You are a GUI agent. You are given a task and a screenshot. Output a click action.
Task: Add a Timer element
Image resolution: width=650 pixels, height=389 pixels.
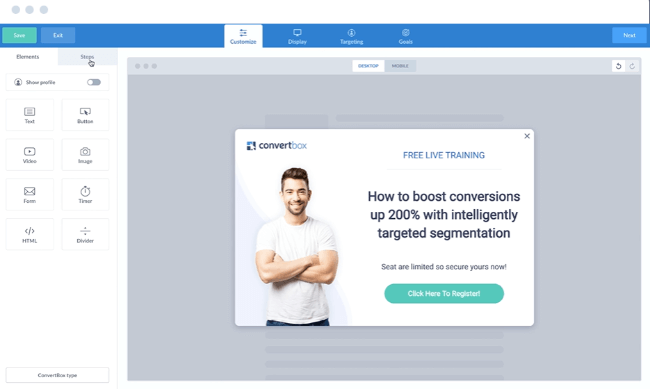(85, 194)
